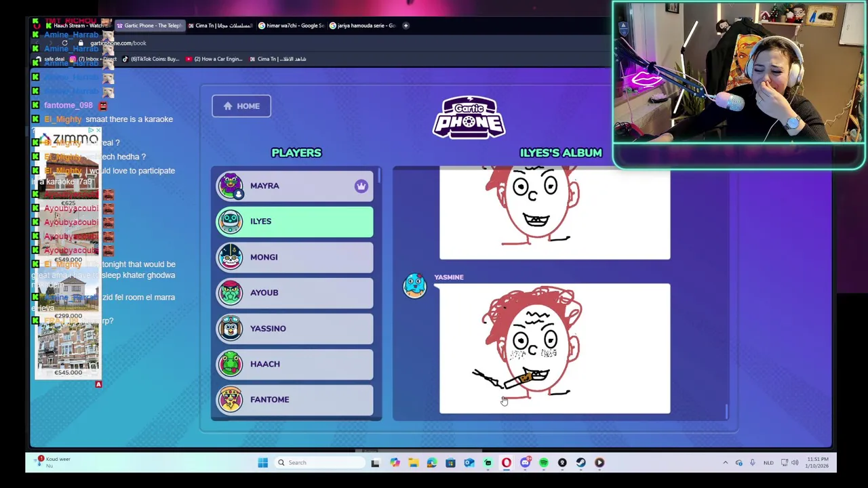Click FANTOME's avatar icon
This screenshot has width=868, height=488.
(231, 399)
